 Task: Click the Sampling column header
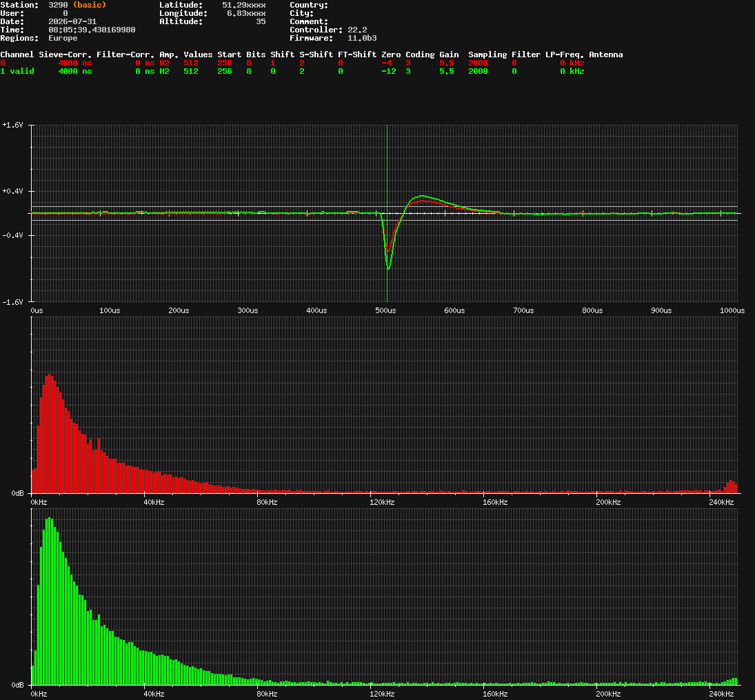point(487,55)
